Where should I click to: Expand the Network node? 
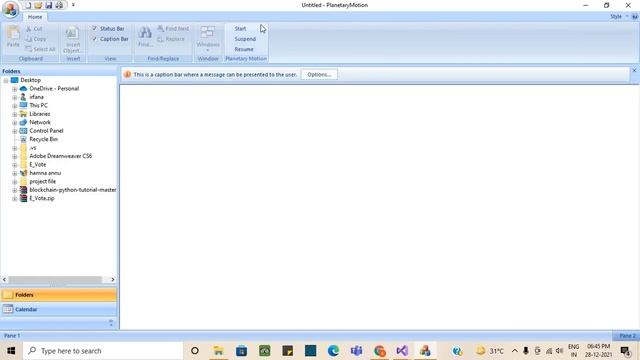[x=15, y=122]
